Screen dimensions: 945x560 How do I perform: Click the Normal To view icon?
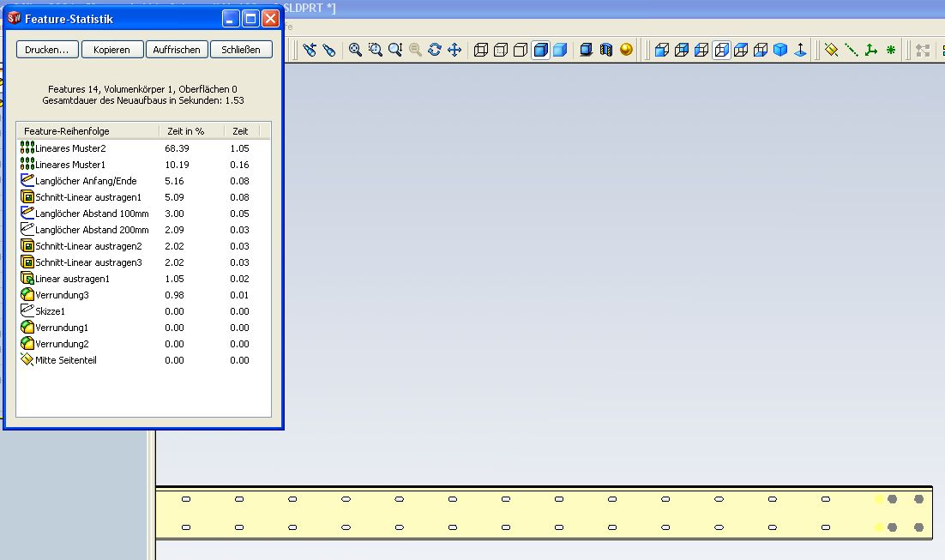click(800, 50)
